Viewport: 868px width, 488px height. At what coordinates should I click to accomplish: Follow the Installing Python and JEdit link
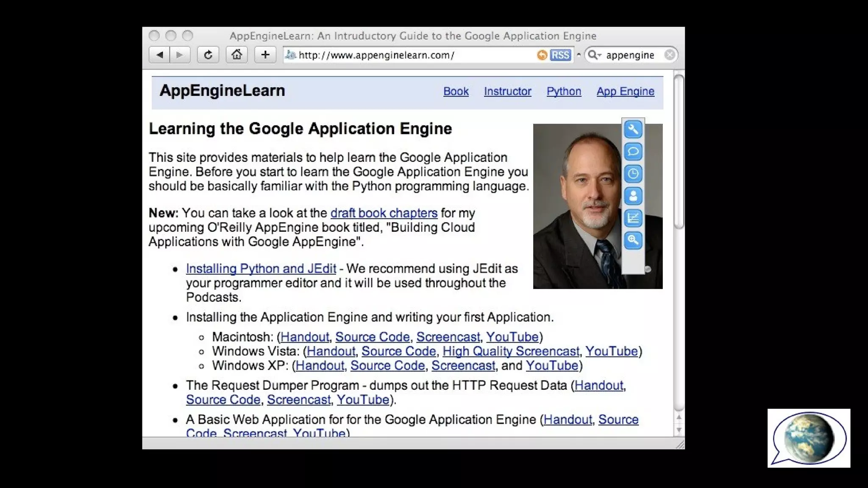261,269
